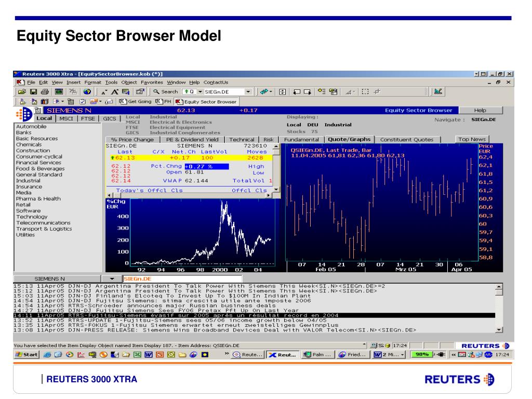The height and width of the screenshot is (399, 532).
Task: Switch to the Risk tab
Action: 269,139
